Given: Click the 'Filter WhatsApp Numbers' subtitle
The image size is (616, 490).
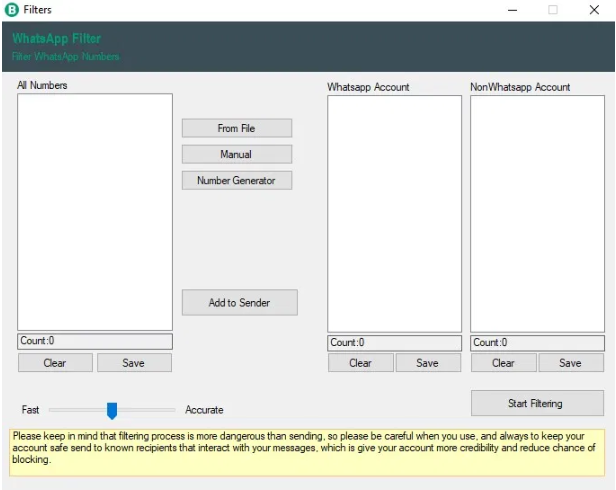Looking at the screenshot, I should click(x=66, y=57).
